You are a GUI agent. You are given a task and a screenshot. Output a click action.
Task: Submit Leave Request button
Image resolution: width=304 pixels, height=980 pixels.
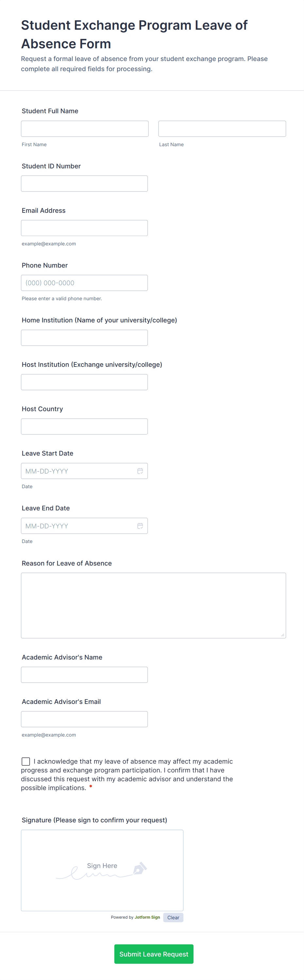pos(154,954)
